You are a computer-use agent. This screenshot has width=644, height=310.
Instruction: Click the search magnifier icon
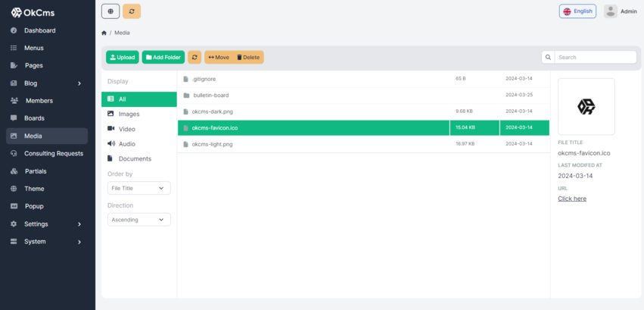(x=548, y=57)
